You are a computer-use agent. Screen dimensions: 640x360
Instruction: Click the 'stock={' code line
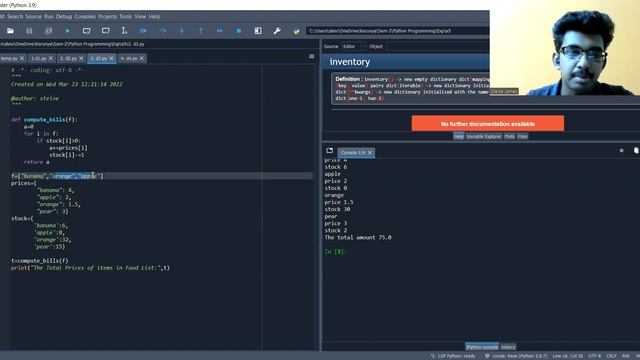point(22,219)
